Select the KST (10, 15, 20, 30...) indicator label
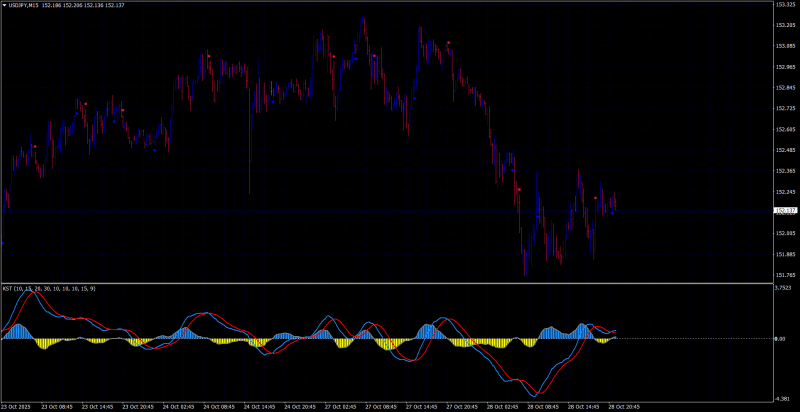Image resolution: width=800 pixels, height=412 pixels. pos(49,289)
